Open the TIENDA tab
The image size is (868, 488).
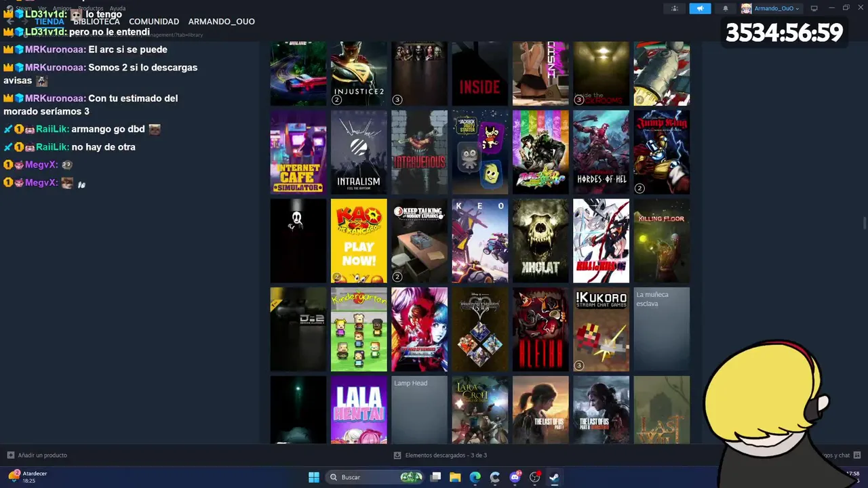pyautogui.click(x=50, y=22)
